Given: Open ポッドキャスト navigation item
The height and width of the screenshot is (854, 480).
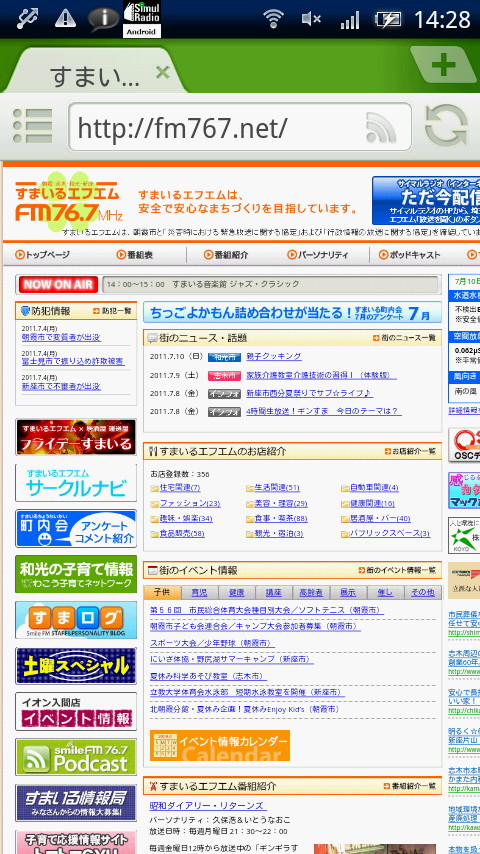Looking at the screenshot, I should (410, 254).
